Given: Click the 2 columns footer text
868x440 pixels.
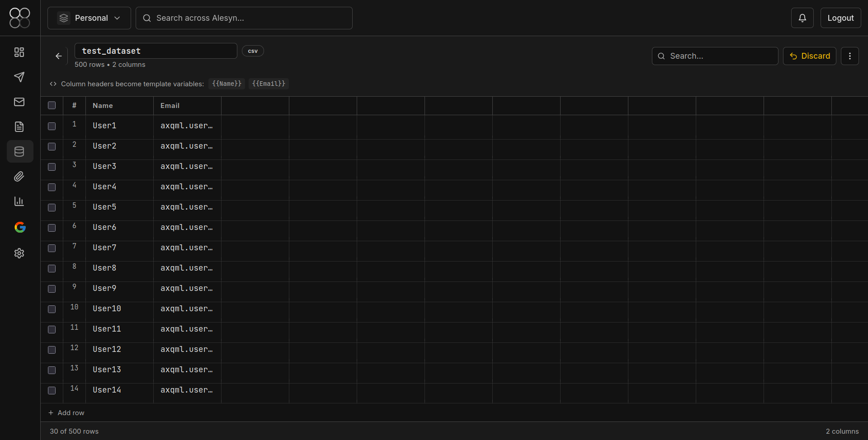Looking at the screenshot, I should [x=842, y=431].
